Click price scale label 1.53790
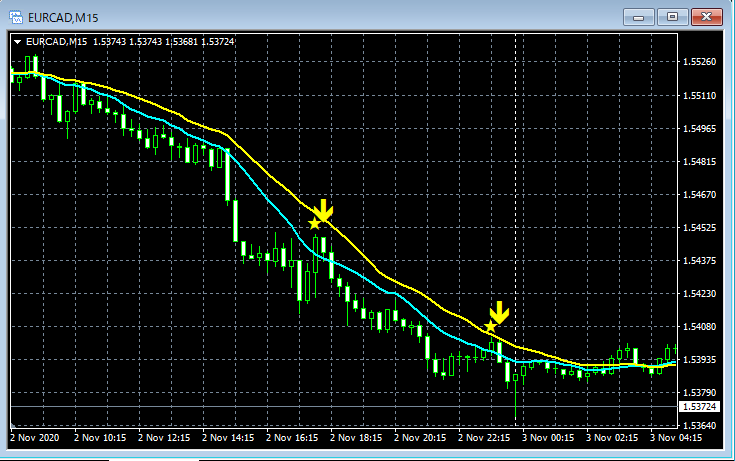This screenshot has height=461, width=735. coord(699,393)
